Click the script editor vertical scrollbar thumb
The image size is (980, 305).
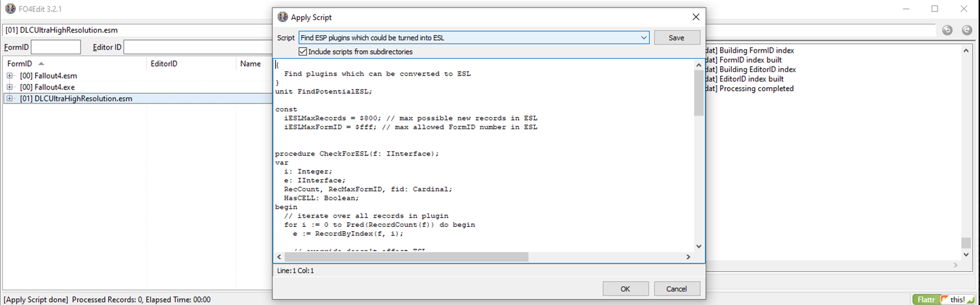coord(698,94)
